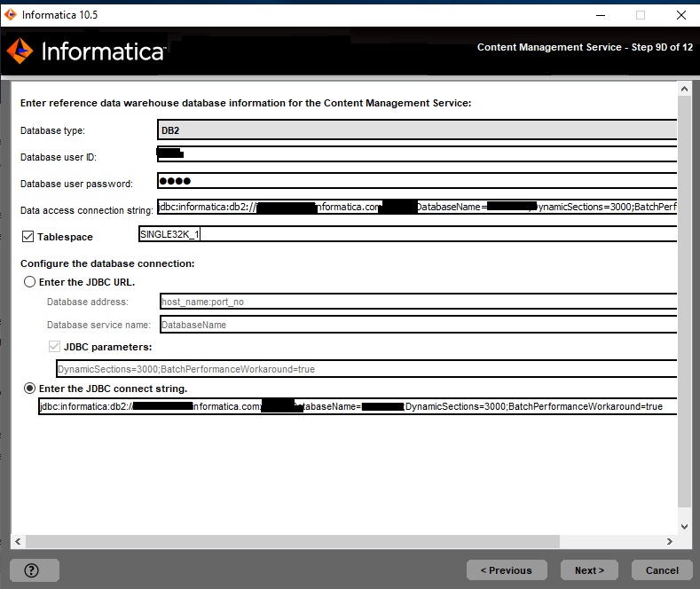
Task: Click the Informatica logo in header
Action: pyautogui.click(x=86, y=51)
